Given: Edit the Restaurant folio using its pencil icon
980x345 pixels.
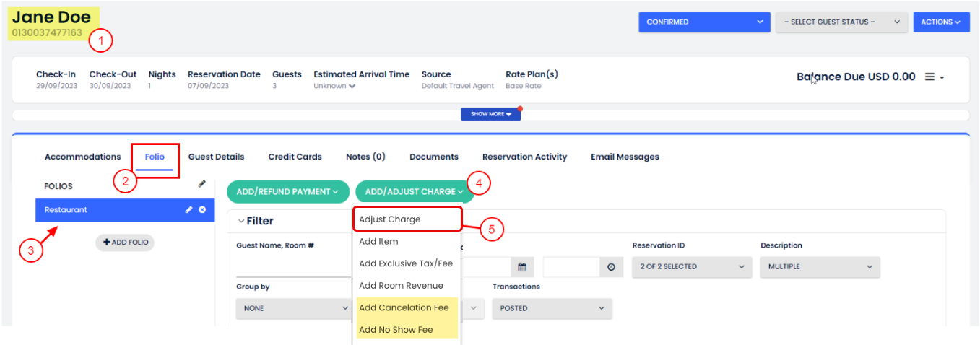Looking at the screenshot, I should tap(189, 210).
